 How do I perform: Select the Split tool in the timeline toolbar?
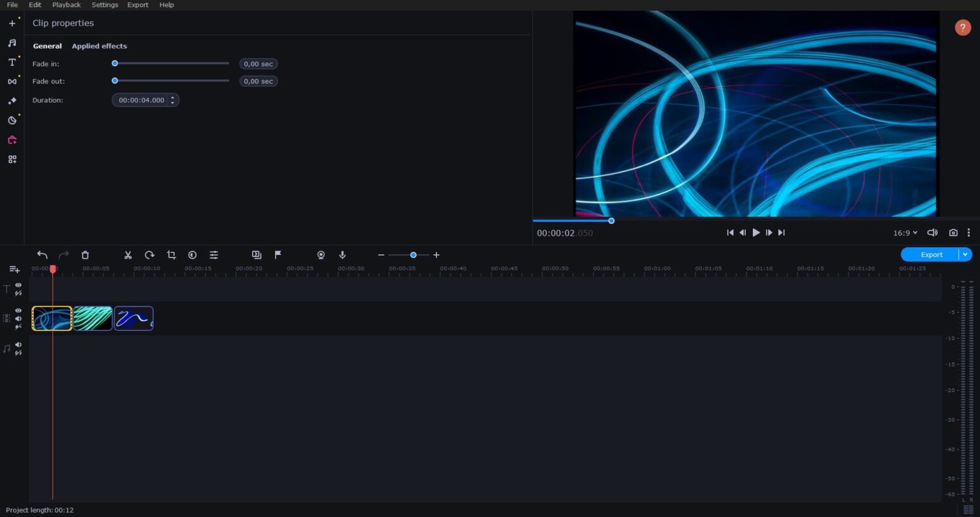128,254
